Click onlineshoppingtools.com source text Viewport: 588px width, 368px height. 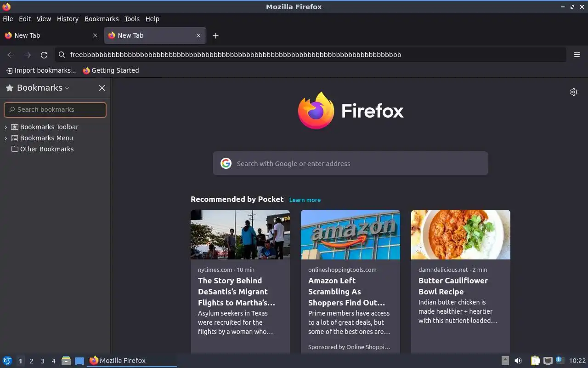[342, 270]
